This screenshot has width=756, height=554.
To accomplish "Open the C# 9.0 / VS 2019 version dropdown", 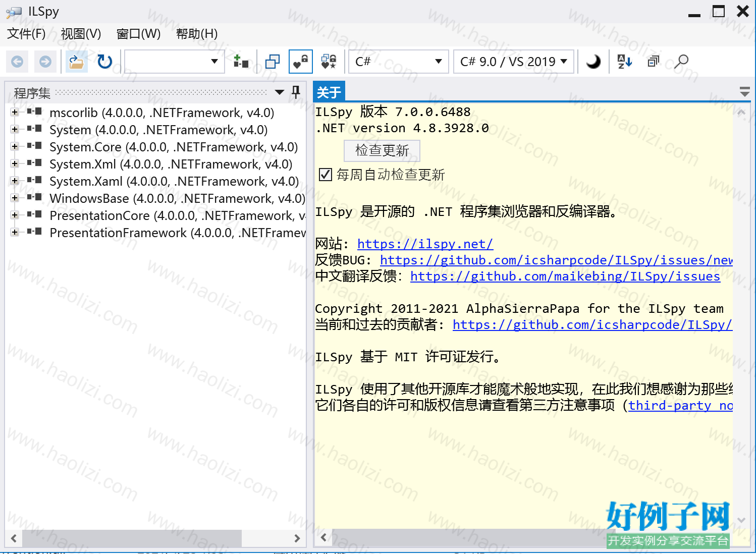I will 514,62.
